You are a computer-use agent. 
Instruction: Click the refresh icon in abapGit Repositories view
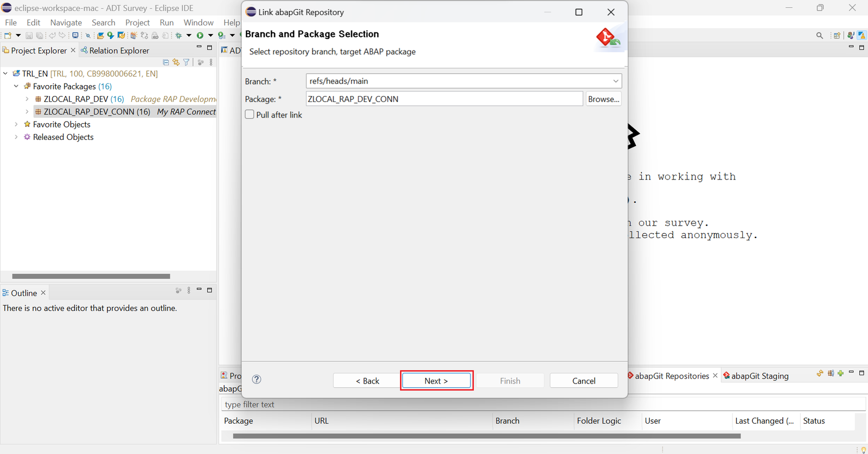click(x=820, y=373)
